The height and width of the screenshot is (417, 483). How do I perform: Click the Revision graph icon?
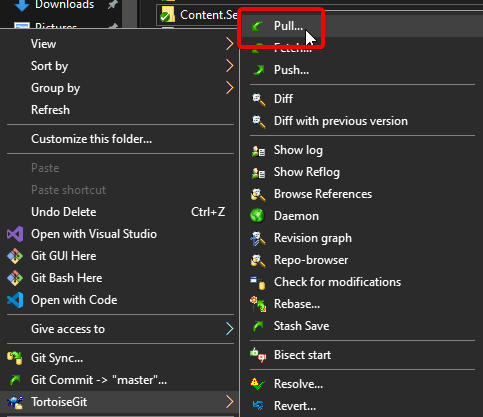pos(258,238)
